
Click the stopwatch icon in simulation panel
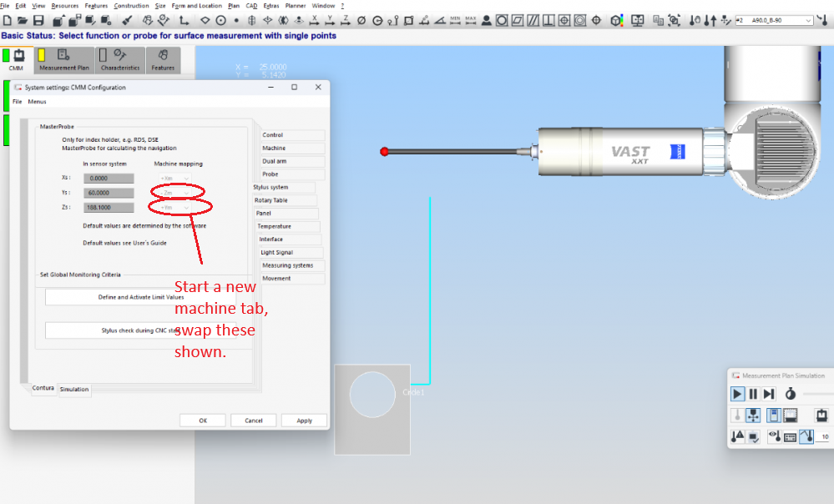click(790, 394)
